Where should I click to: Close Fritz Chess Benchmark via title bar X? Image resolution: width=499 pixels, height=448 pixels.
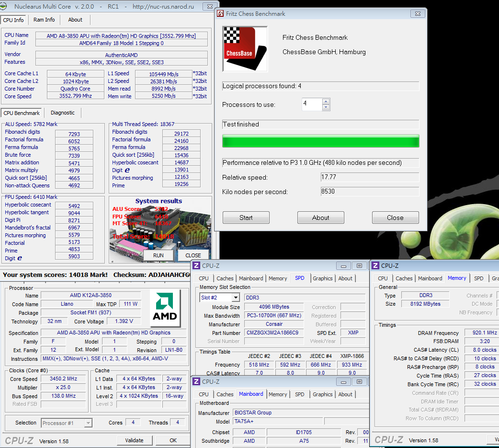tap(418, 14)
